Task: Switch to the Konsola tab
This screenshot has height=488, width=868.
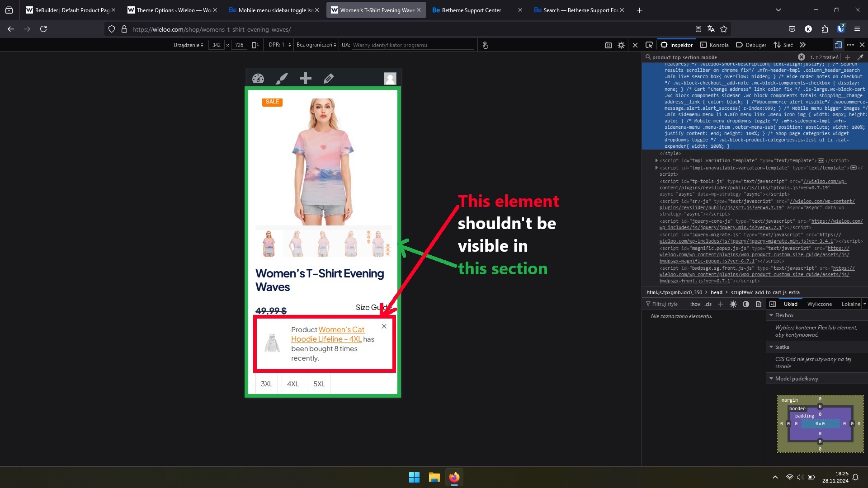Action: pos(714,45)
